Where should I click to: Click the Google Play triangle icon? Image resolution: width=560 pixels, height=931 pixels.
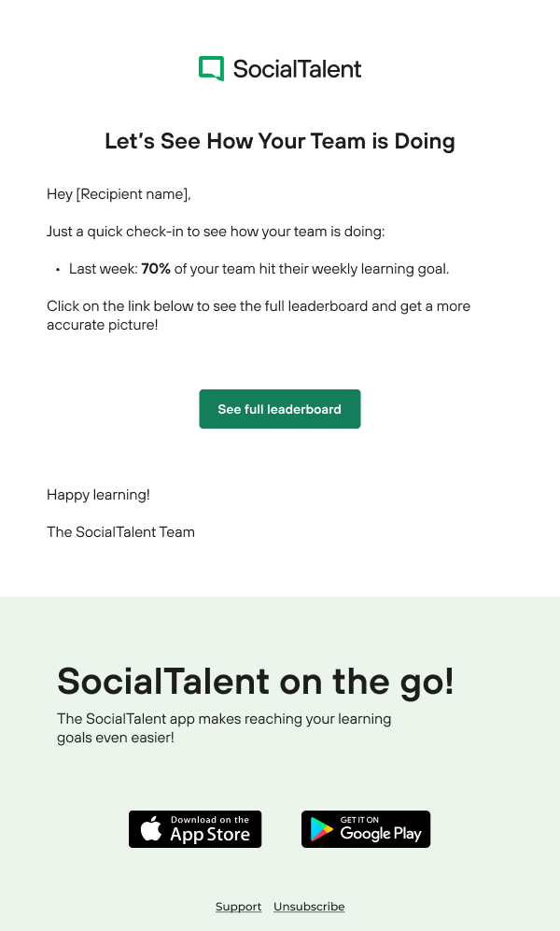point(322,829)
